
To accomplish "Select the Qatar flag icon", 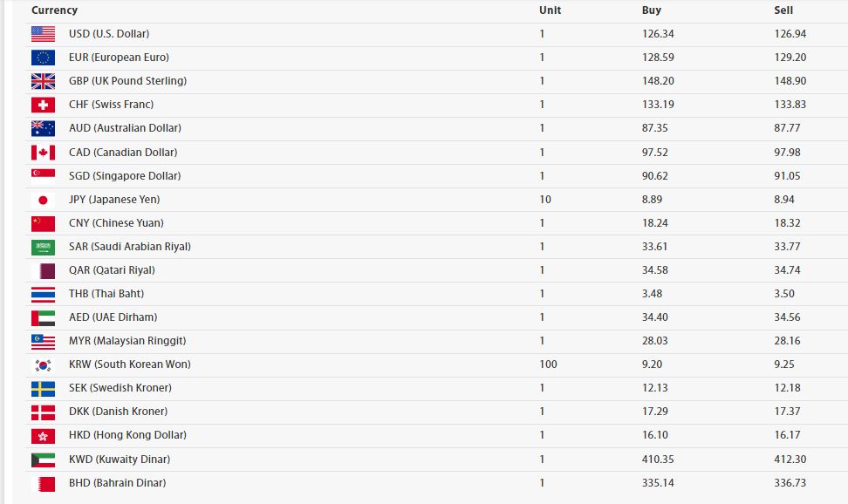I will pyautogui.click(x=44, y=271).
